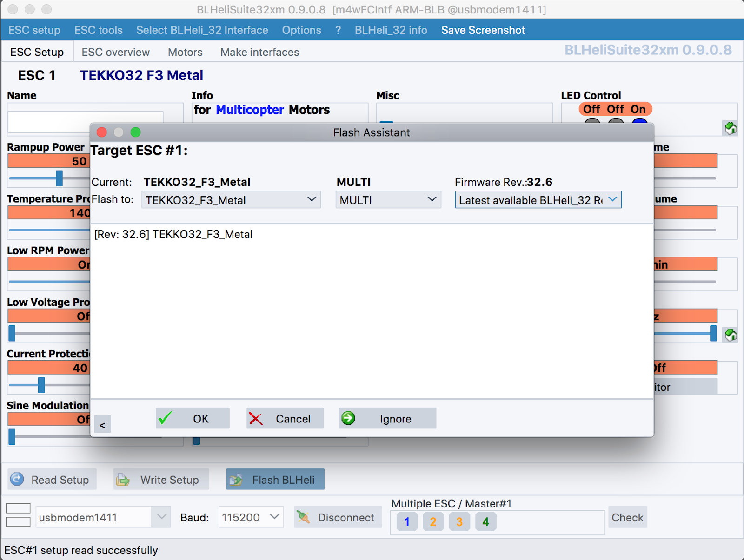The width and height of the screenshot is (744, 560).
Task: Click the collapse arrow button in Flash Assistant
Action: click(x=102, y=424)
